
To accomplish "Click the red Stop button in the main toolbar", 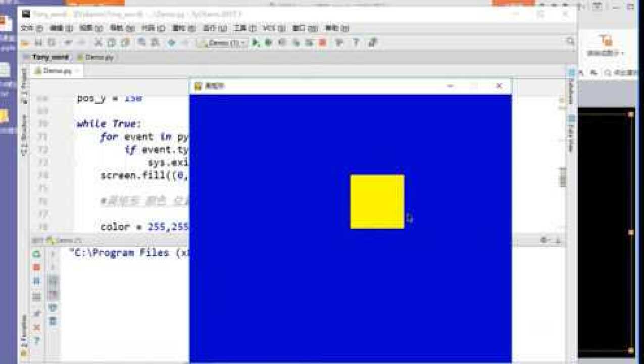I will pyautogui.click(x=322, y=43).
